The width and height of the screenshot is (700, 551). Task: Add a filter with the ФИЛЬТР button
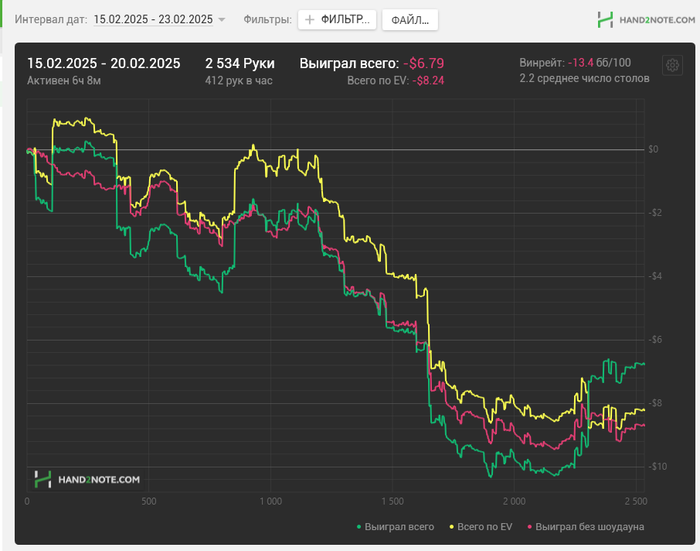click(337, 20)
